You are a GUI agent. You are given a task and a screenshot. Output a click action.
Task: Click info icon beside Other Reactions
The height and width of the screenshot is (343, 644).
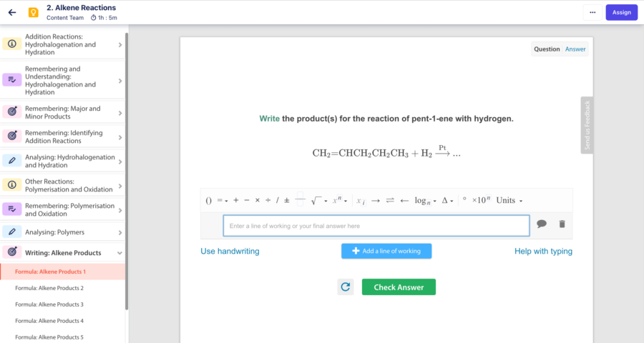coord(12,184)
